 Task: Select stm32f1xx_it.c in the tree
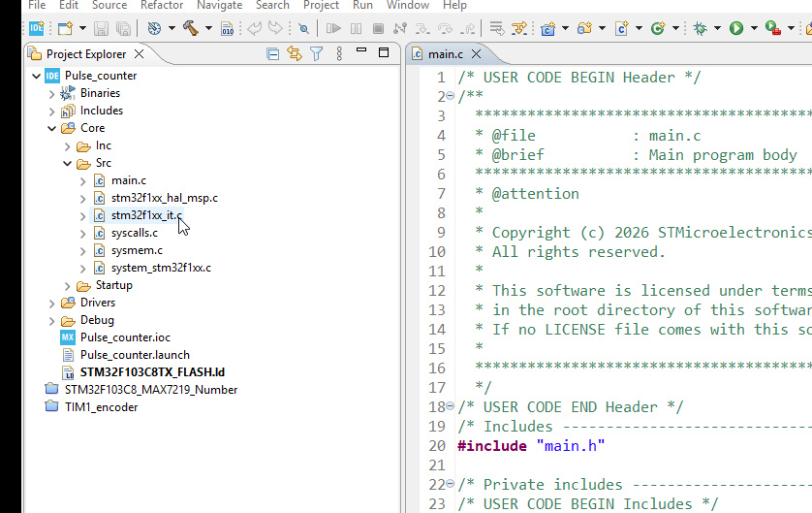coord(146,215)
